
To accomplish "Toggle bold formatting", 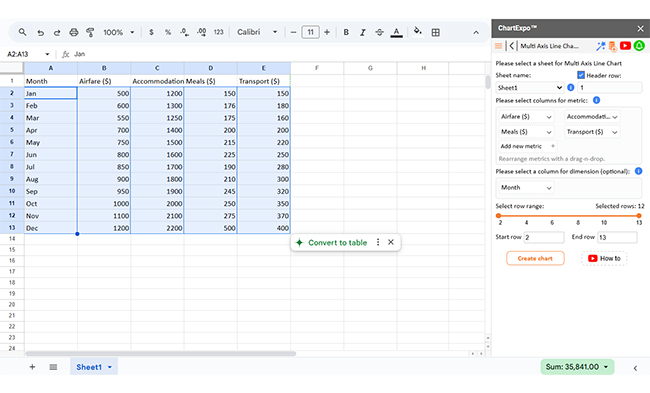I will point(346,32).
